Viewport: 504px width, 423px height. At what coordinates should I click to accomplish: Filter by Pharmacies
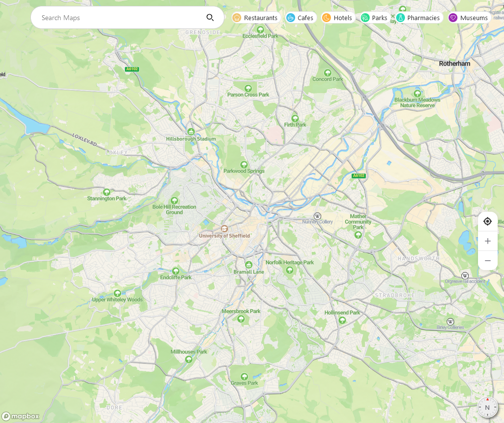pos(418,18)
